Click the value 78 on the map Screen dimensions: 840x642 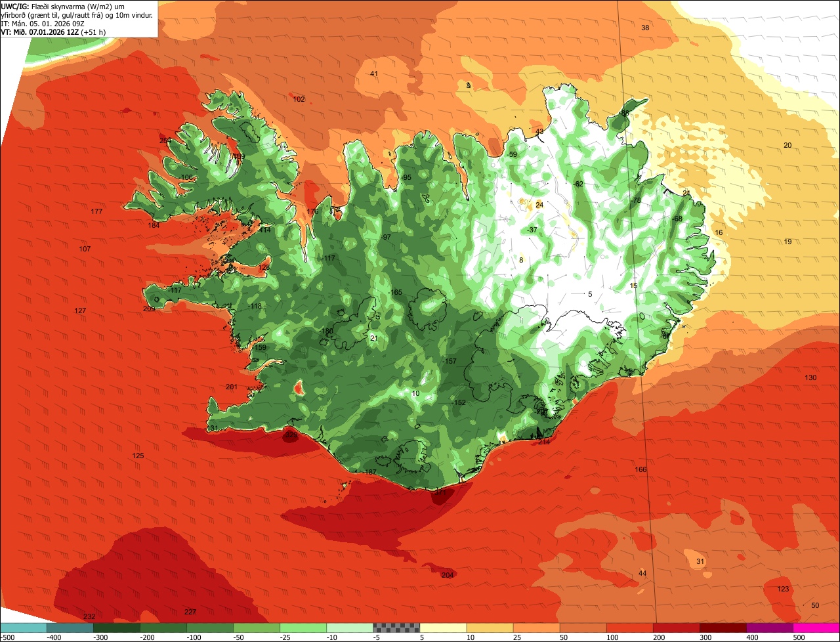(636, 200)
